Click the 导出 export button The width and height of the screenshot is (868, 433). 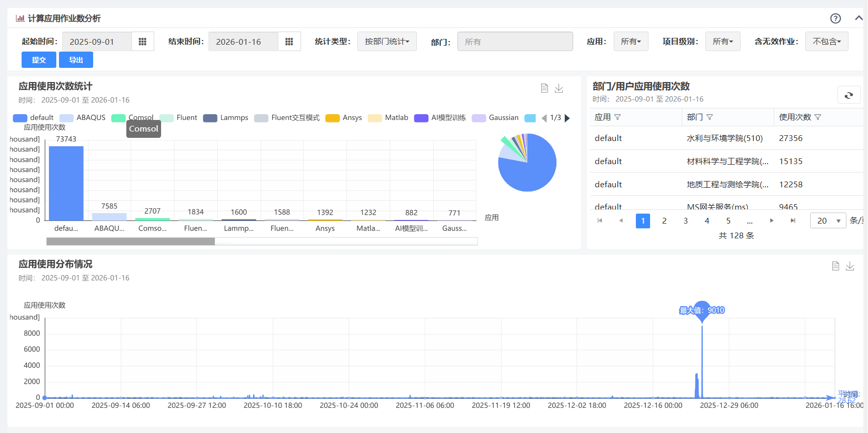(x=76, y=60)
